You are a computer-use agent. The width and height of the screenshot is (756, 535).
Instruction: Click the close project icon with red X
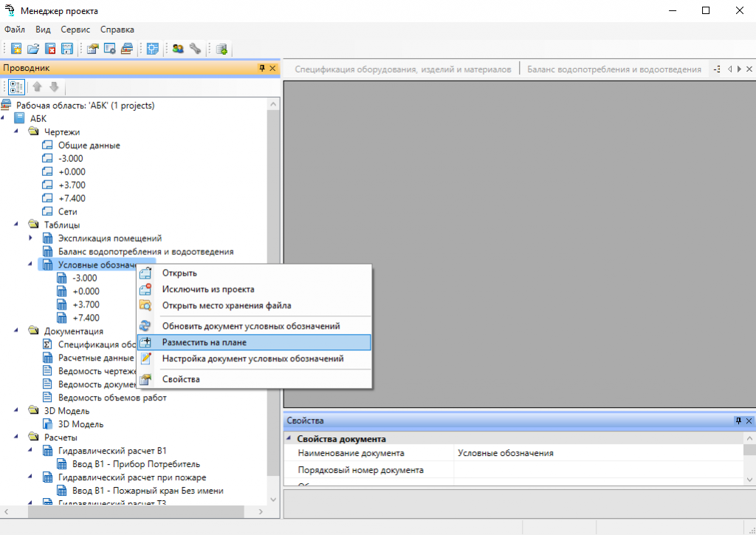point(50,50)
